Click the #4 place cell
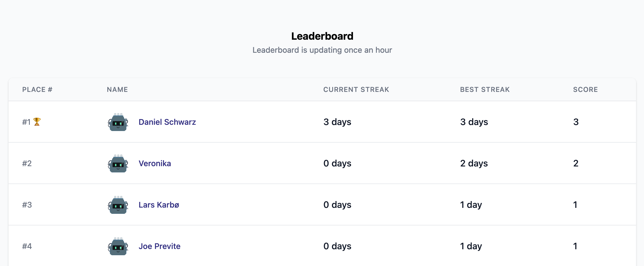 (27, 246)
